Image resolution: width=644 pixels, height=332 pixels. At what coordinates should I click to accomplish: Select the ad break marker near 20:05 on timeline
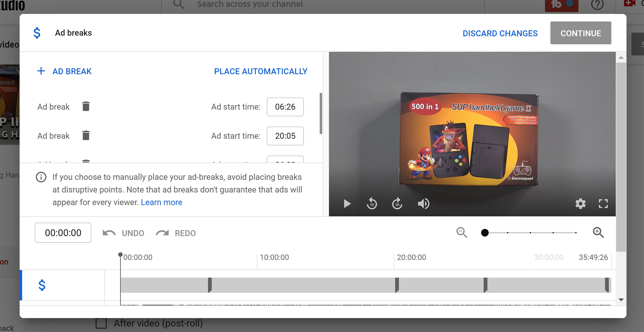pos(397,285)
